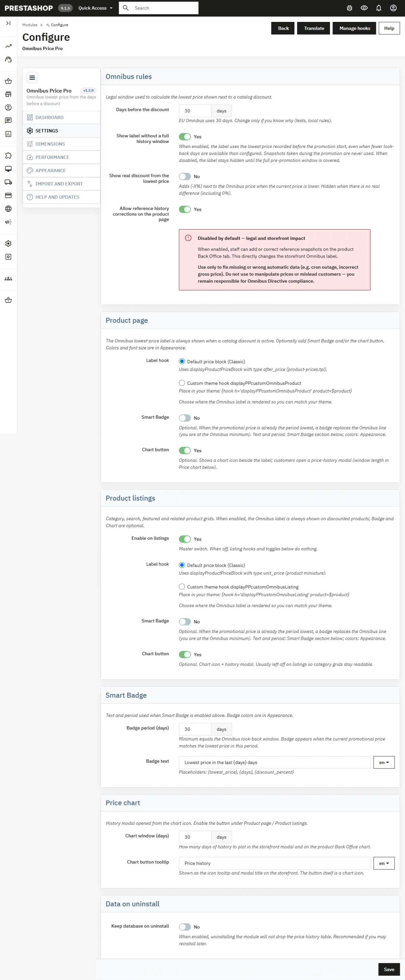The height and width of the screenshot is (980, 405).
Task: Open the Settings module tab
Action: pos(61,131)
